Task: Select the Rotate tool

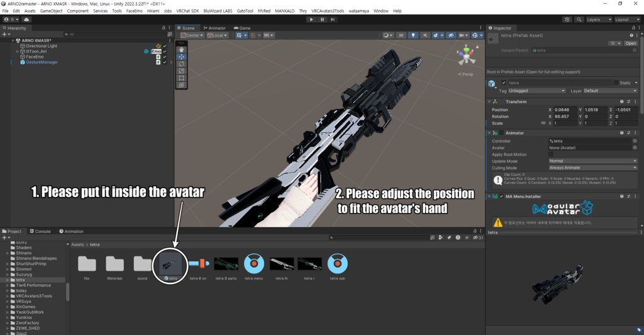Action: click(x=182, y=64)
